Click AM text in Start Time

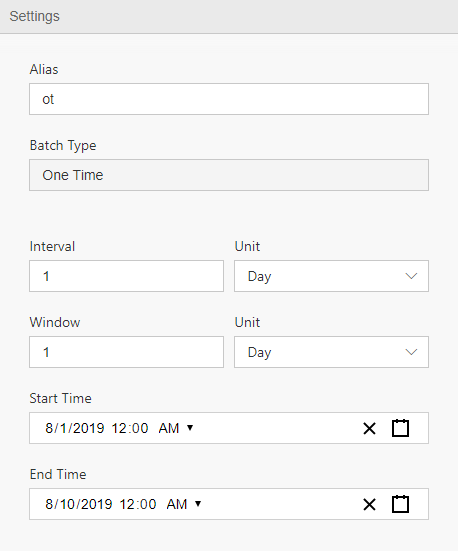click(169, 428)
